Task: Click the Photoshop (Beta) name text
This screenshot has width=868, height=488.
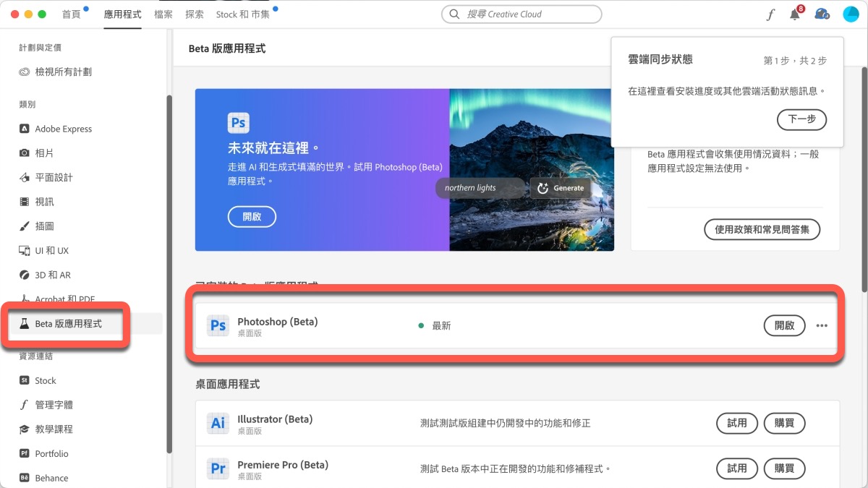Action: point(278,321)
